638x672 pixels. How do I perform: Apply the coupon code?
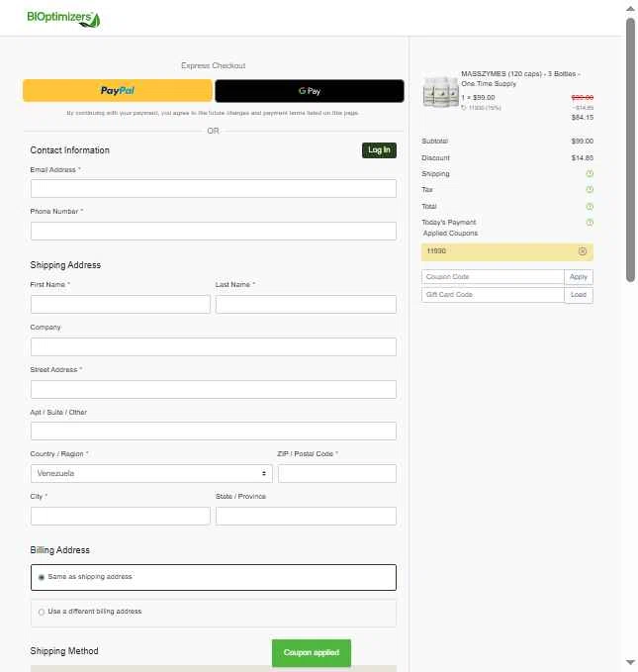pos(579,277)
